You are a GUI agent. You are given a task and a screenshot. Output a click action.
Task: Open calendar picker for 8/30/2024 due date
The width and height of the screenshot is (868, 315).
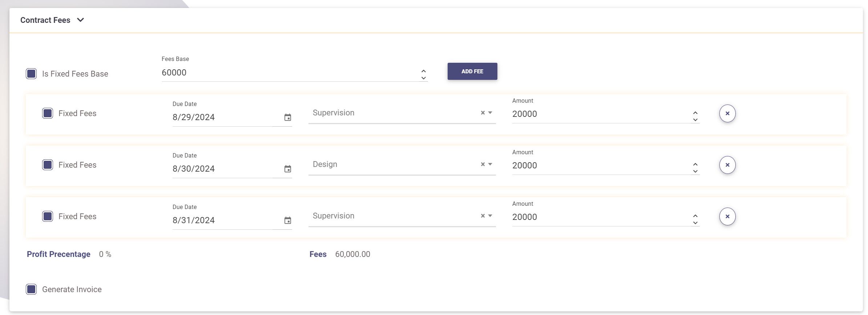tap(287, 169)
